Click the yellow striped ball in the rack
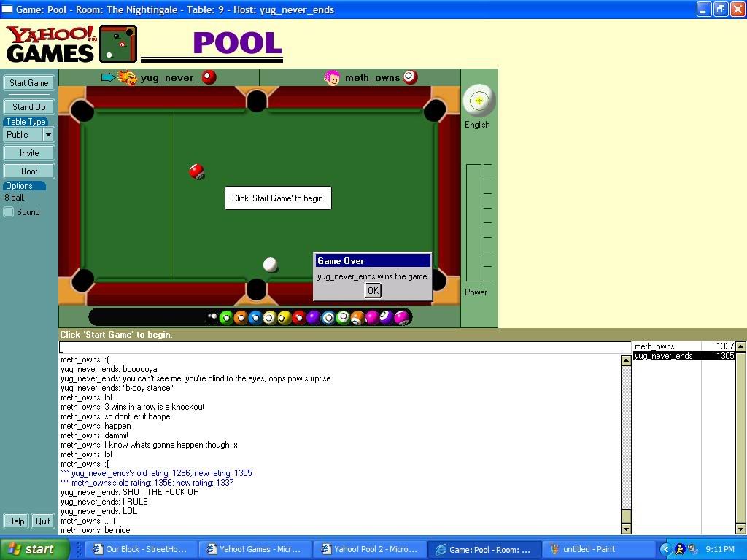 [270, 318]
